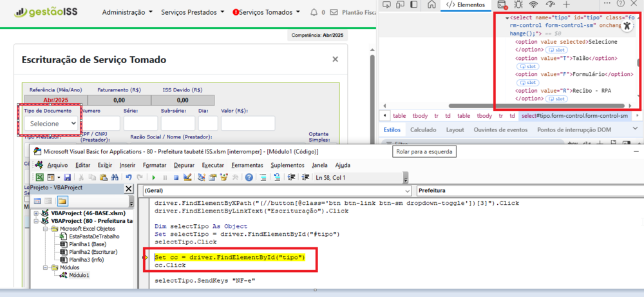This screenshot has width=644, height=297.
Task: Open the DevTools Network wifi icon
Action: (534, 5)
